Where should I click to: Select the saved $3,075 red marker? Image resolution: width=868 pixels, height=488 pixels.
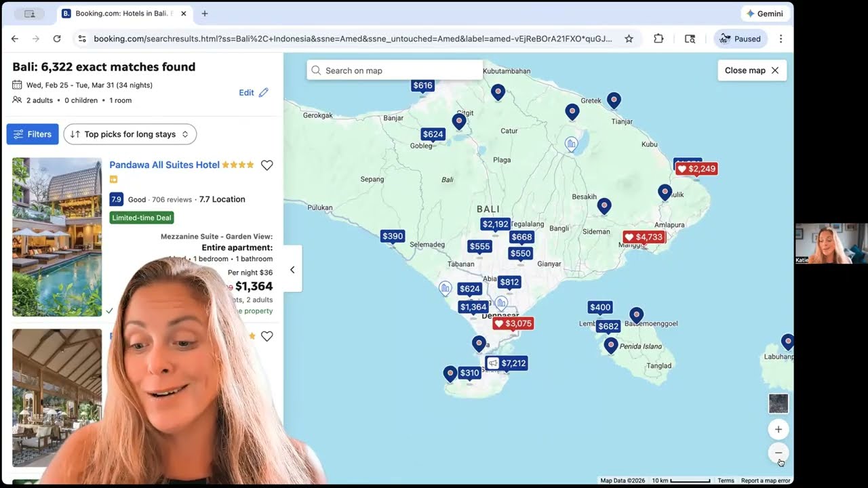coord(513,324)
